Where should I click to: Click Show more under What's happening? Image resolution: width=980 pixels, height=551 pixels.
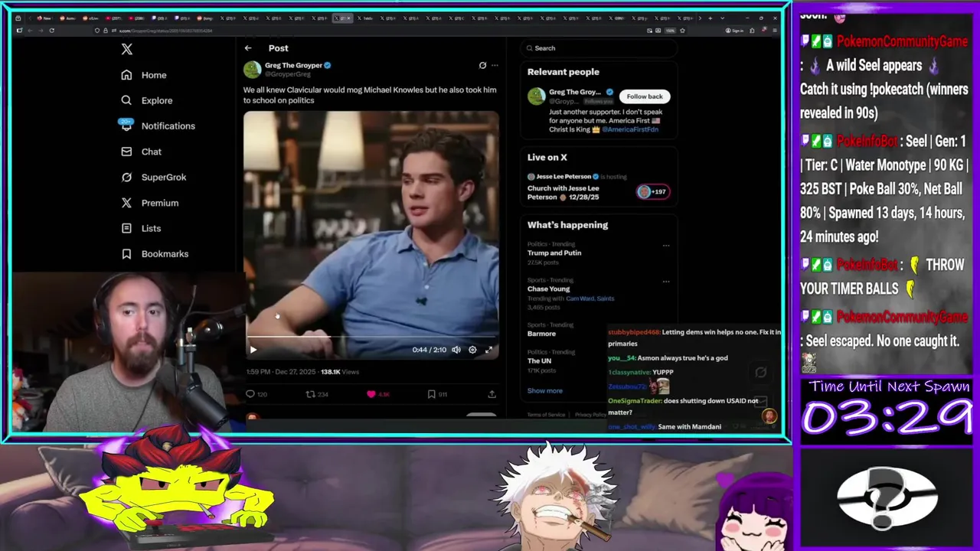pos(544,390)
